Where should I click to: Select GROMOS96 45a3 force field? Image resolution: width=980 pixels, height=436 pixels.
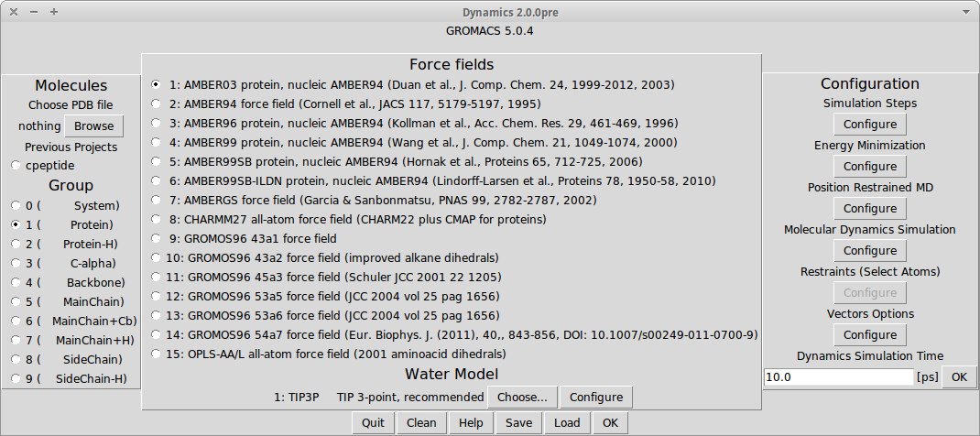coord(156,277)
